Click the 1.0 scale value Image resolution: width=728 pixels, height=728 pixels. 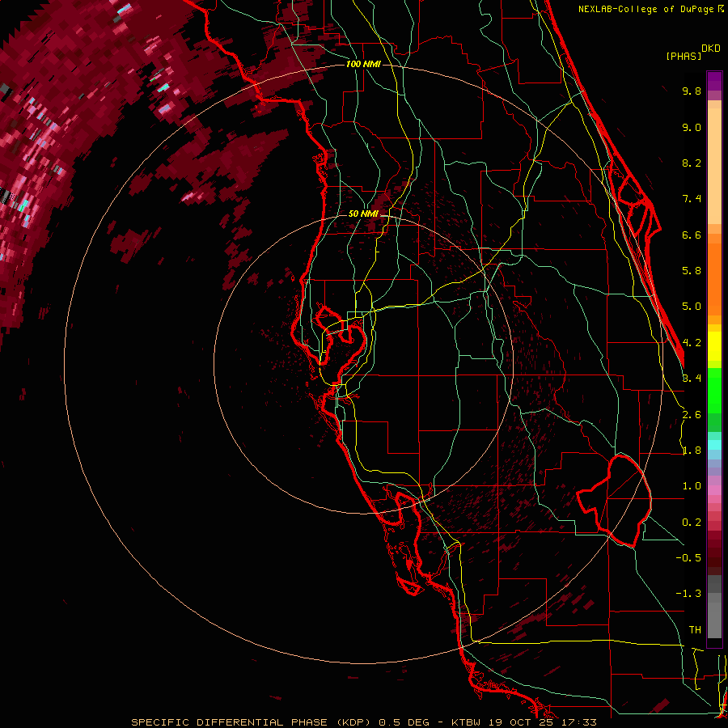coord(692,486)
